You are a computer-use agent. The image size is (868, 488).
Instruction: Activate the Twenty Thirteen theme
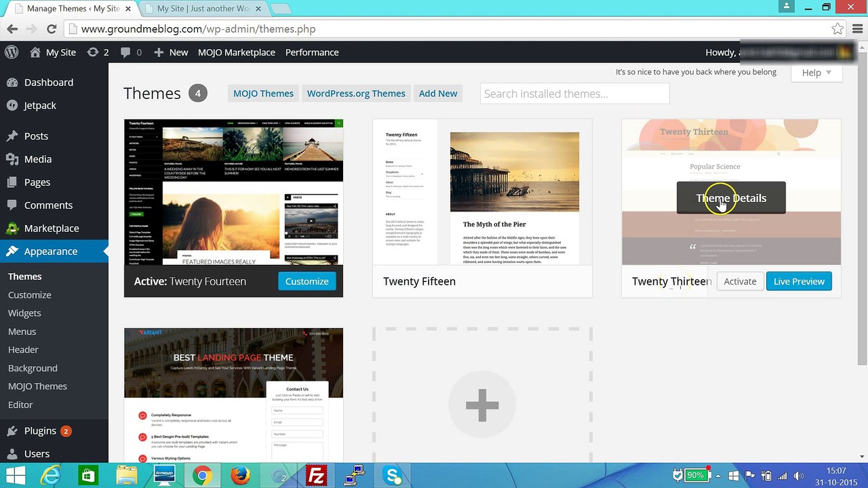(740, 281)
